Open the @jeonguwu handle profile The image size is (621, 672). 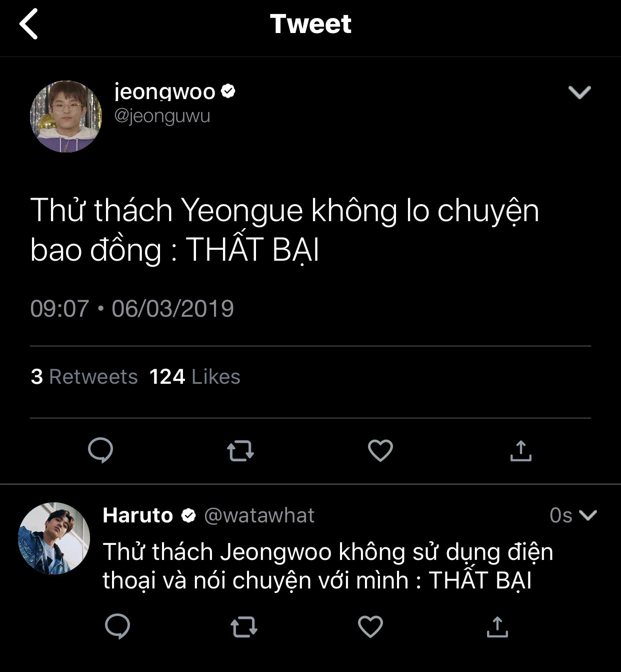(x=162, y=116)
